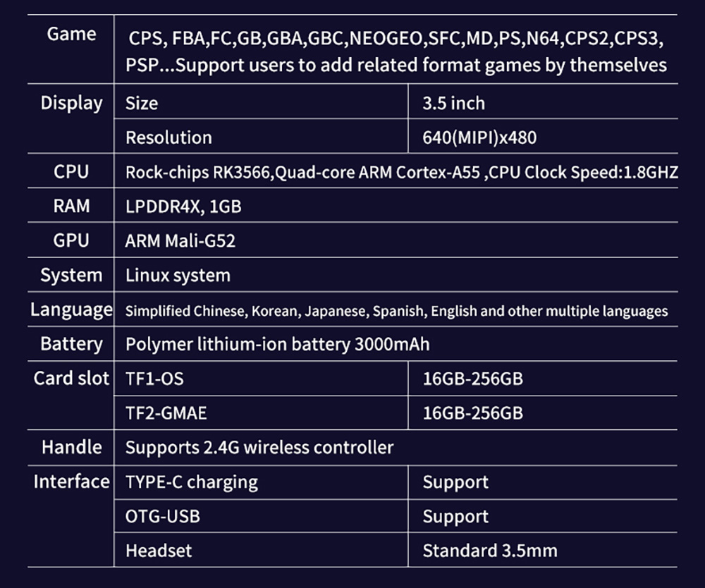
Task: Click the 2.4G wireless controller text
Action: pos(259,448)
